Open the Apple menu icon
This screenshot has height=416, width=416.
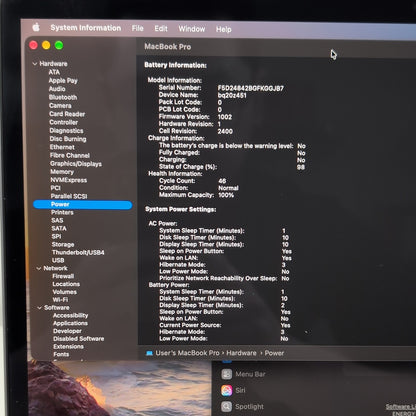click(x=36, y=27)
